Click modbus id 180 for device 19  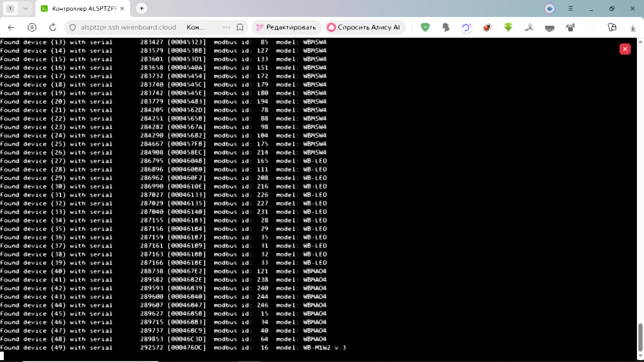click(263, 93)
